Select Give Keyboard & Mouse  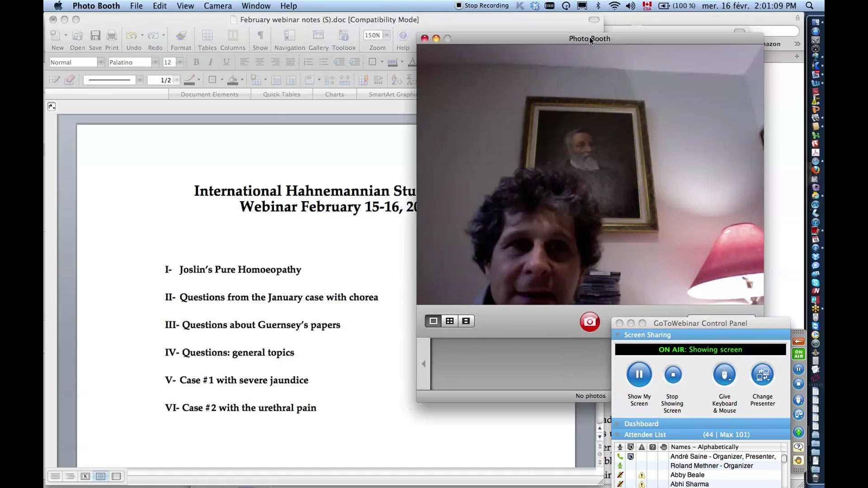[724, 375]
